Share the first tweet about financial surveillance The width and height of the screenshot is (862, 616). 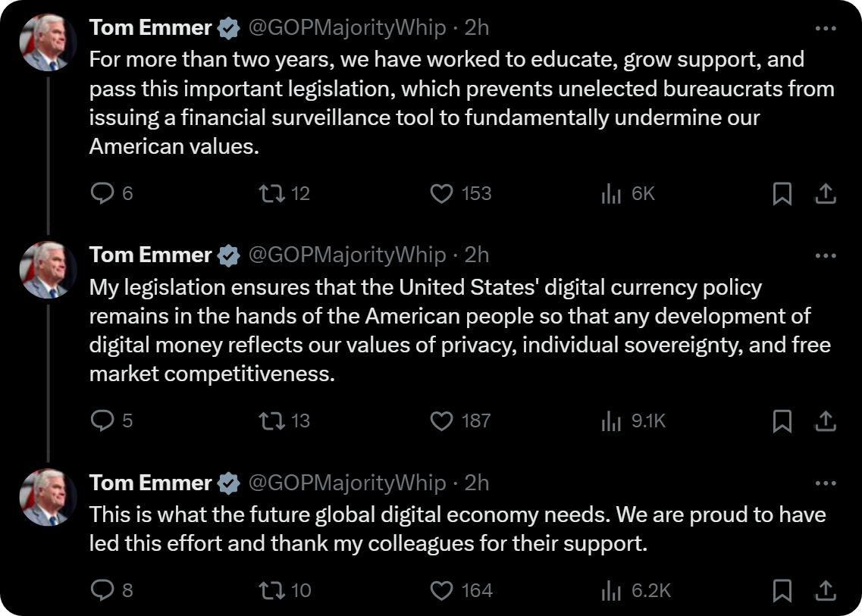coord(825,194)
